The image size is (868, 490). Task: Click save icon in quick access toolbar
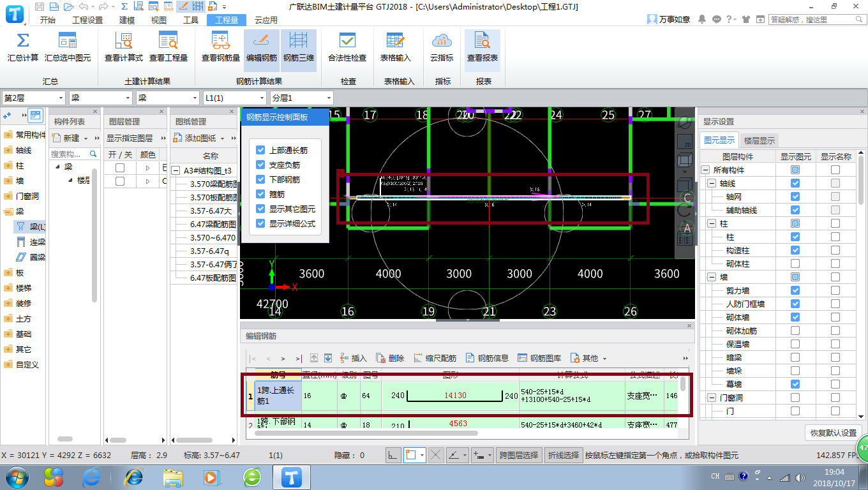(x=40, y=6)
